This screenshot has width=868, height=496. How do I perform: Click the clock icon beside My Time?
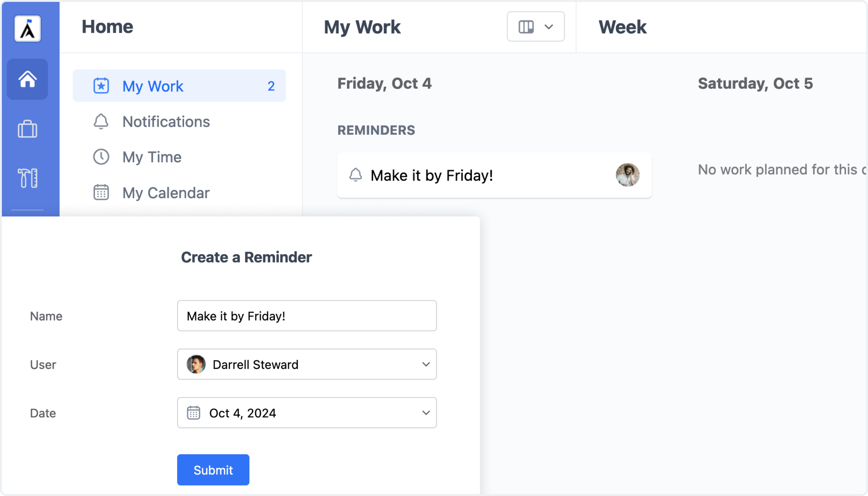(101, 157)
